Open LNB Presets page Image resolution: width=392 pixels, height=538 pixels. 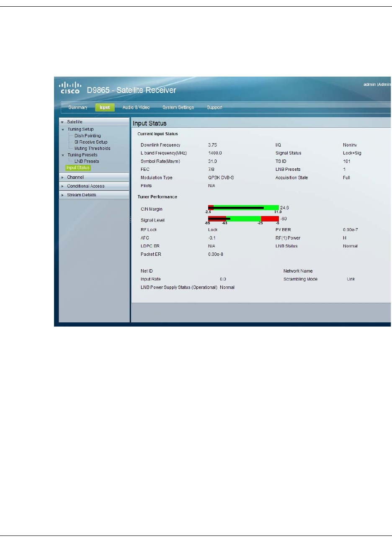coord(86,161)
